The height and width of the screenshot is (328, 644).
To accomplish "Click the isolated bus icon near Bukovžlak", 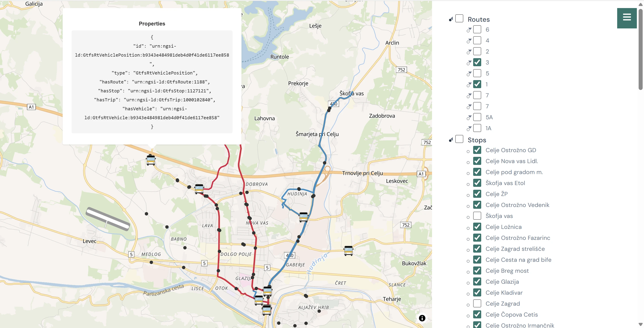I will 348,250.
